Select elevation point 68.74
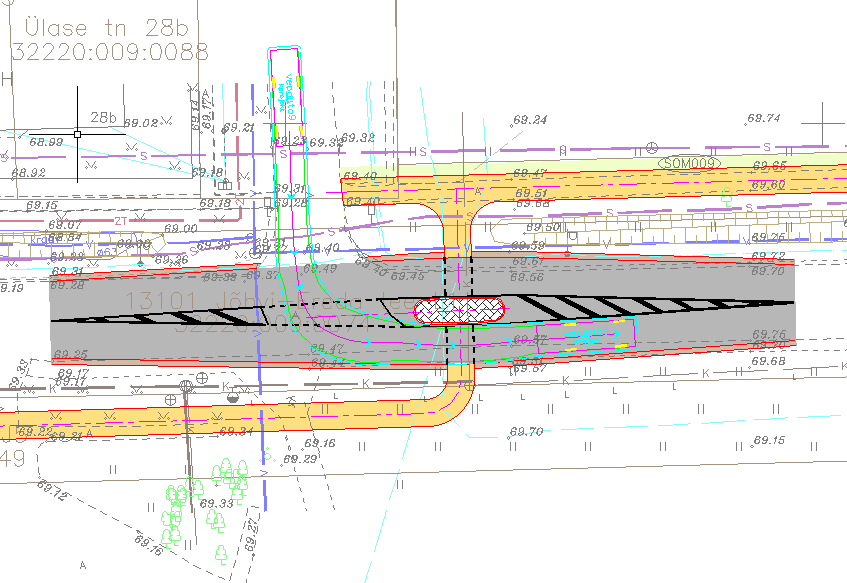Screen dimensions: 847x583 763,118
